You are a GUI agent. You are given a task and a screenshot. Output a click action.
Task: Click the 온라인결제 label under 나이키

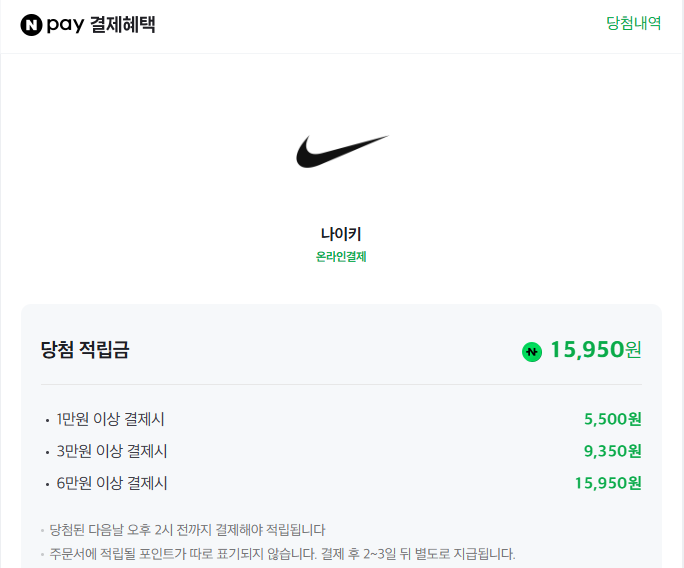(341, 257)
